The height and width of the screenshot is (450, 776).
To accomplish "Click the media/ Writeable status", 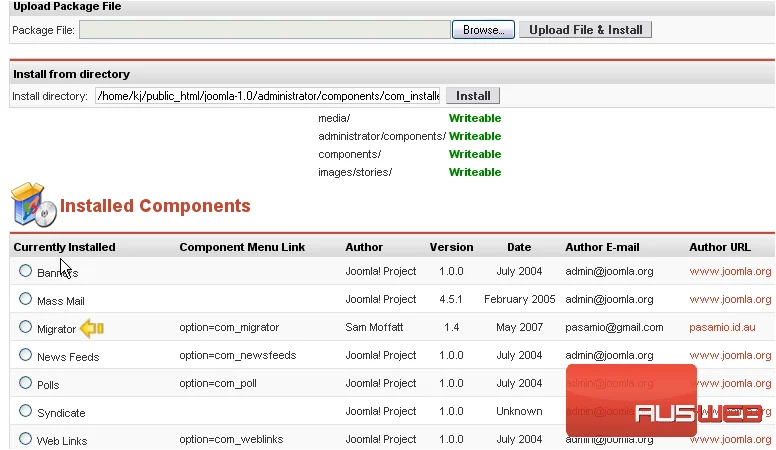I will [x=475, y=118].
